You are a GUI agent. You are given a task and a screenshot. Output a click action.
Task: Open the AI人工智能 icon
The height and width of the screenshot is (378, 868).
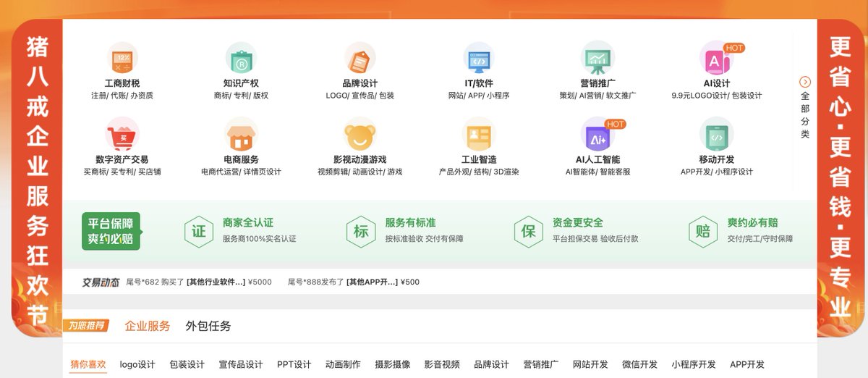(598, 135)
